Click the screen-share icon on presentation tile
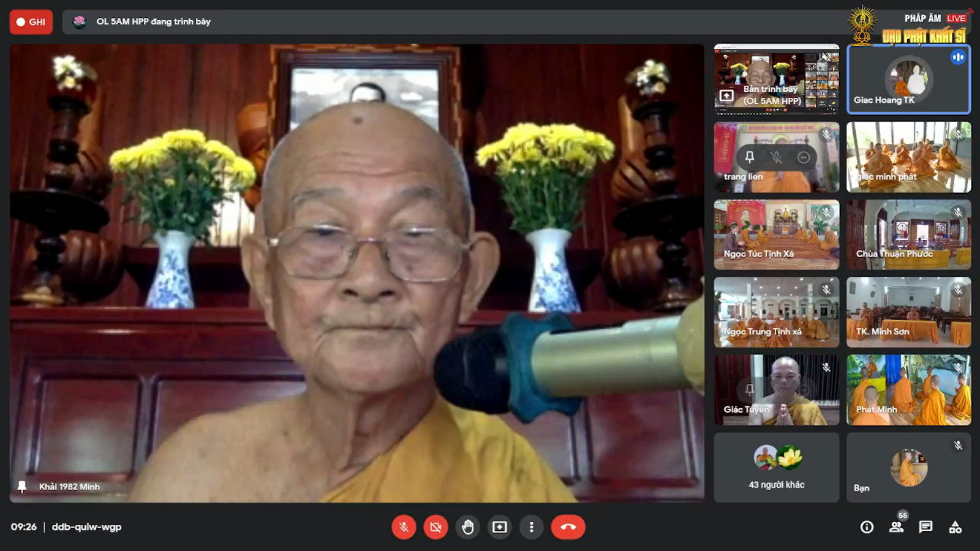This screenshot has height=551, width=980. [726, 96]
